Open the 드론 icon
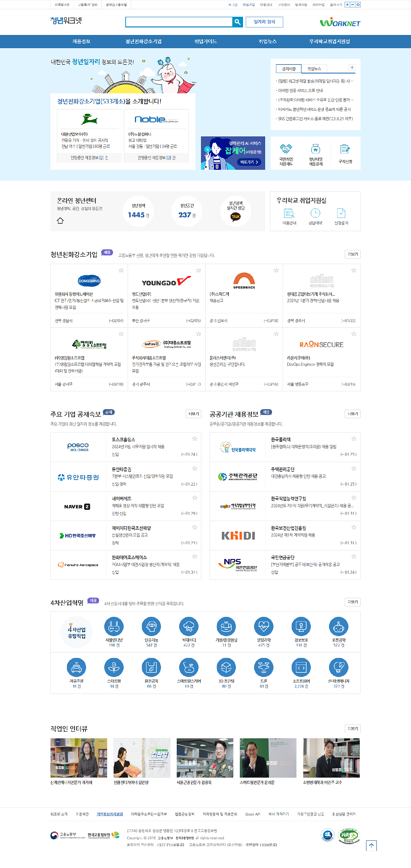This screenshot has width=411, height=868. [x=264, y=667]
